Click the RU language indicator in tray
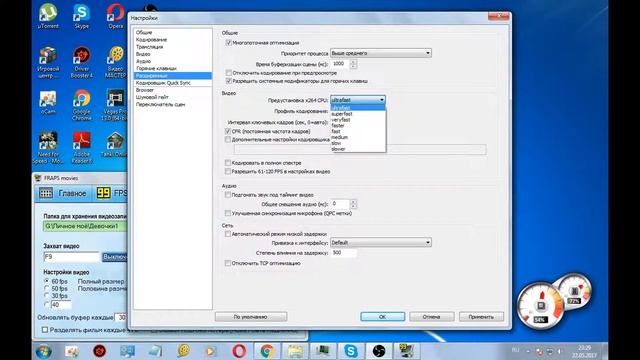This screenshot has width=640, height=360. tap(516, 350)
